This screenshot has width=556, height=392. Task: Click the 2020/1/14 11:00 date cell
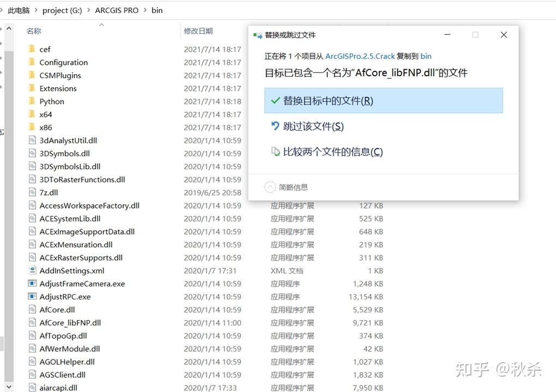pyautogui.click(x=213, y=323)
